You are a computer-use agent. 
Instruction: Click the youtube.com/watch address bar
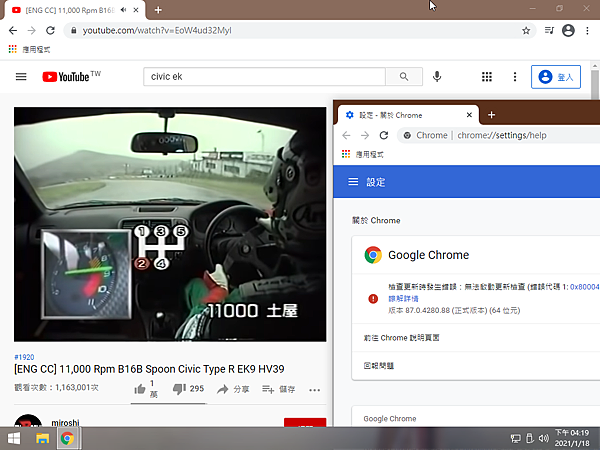tap(295, 31)
